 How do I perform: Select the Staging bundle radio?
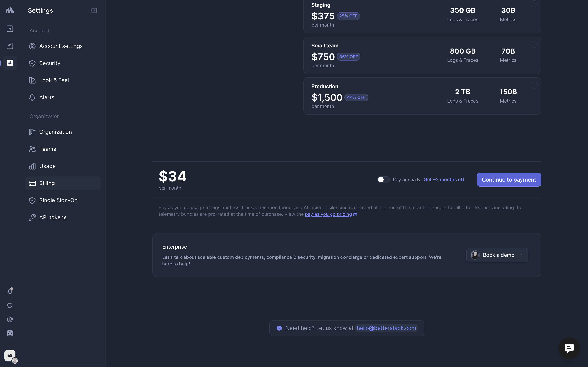(x=534, y=4)
